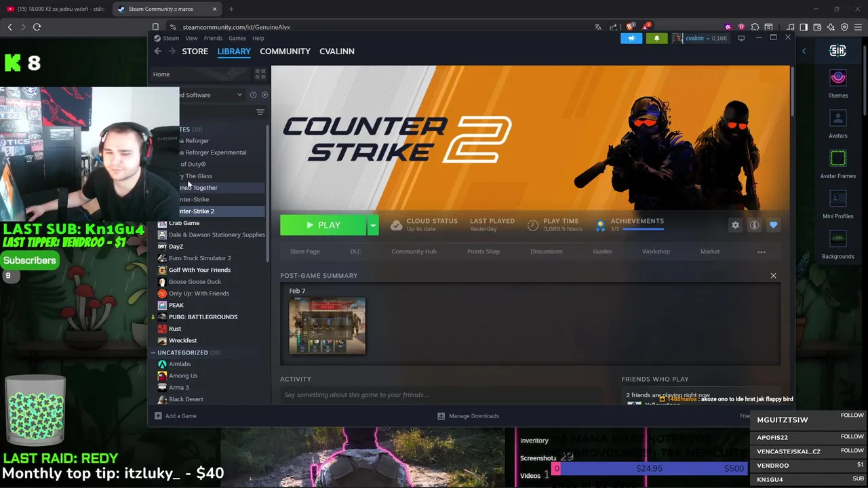The height and width of the screenshot is (488, 868).
Task: Select Aimlabs in the library list
Action: (180, 364)
